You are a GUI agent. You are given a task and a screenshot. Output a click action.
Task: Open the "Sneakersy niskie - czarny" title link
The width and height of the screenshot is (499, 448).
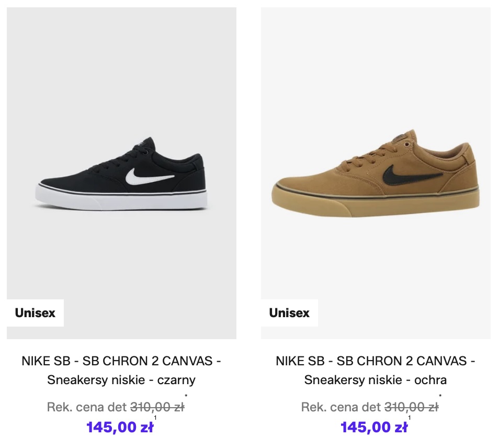pyautogui.click(x=121, y=380)
